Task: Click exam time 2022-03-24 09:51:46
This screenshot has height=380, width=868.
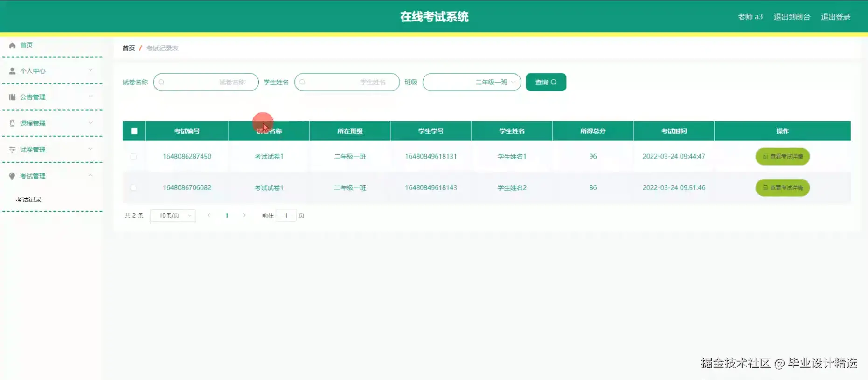Action: pos(674,188)
